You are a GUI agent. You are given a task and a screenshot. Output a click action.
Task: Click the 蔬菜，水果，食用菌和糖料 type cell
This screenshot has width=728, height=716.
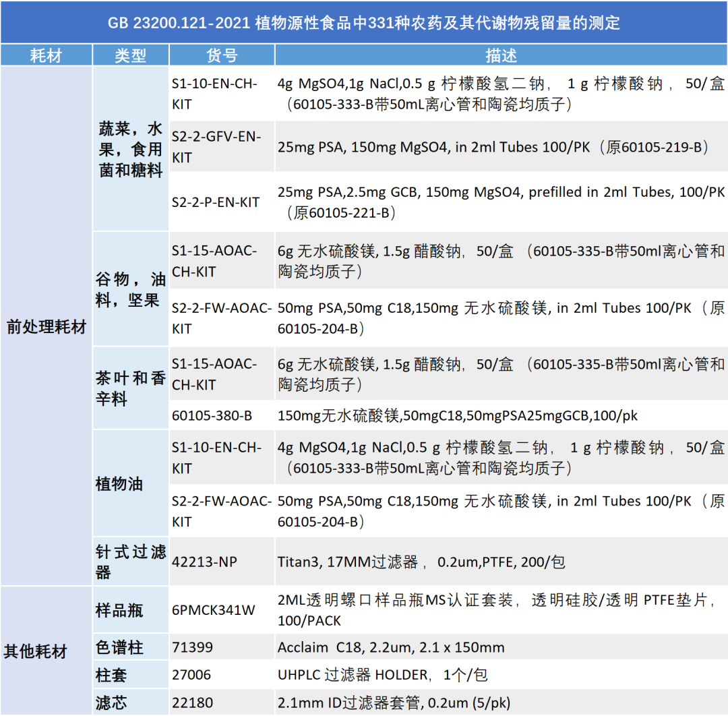pyautogui.click(x=130, y=150)
